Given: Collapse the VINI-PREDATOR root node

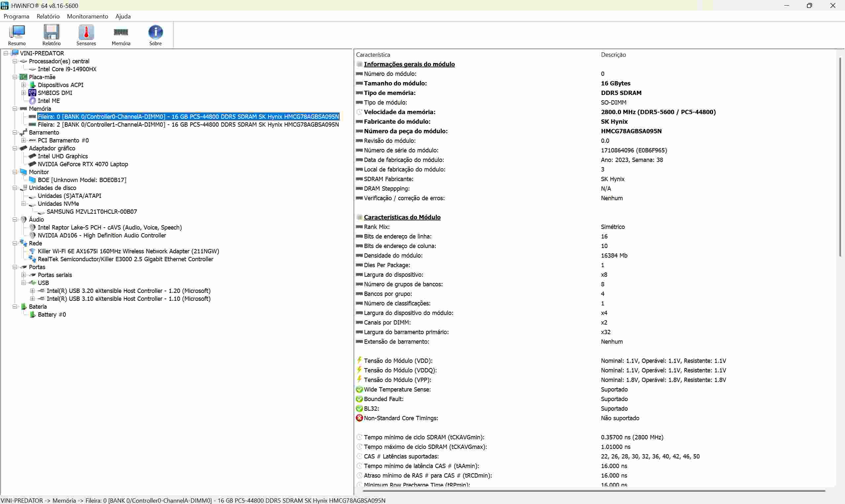Looking at the screenshot, I should click(x=6, y=53).
